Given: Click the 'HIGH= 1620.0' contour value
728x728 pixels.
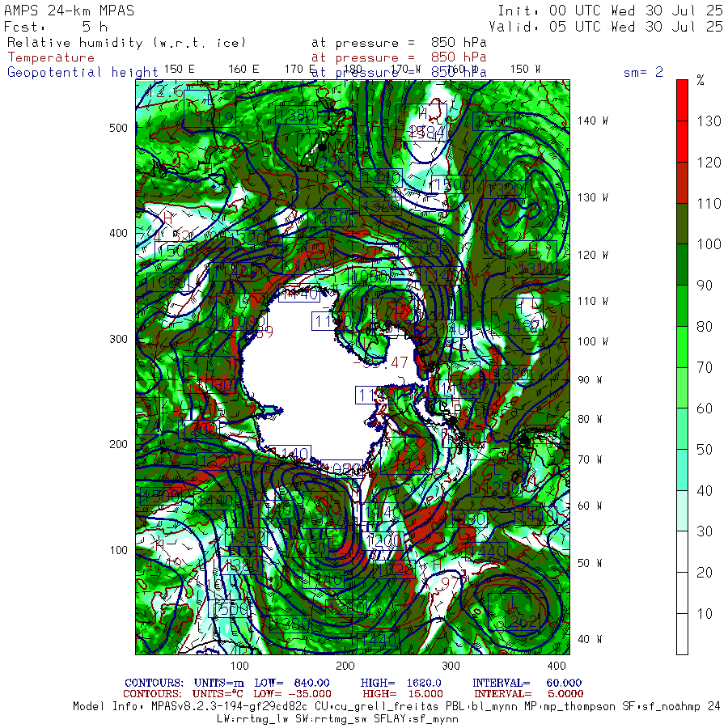Looking at the screenshot, I should 401,683.
